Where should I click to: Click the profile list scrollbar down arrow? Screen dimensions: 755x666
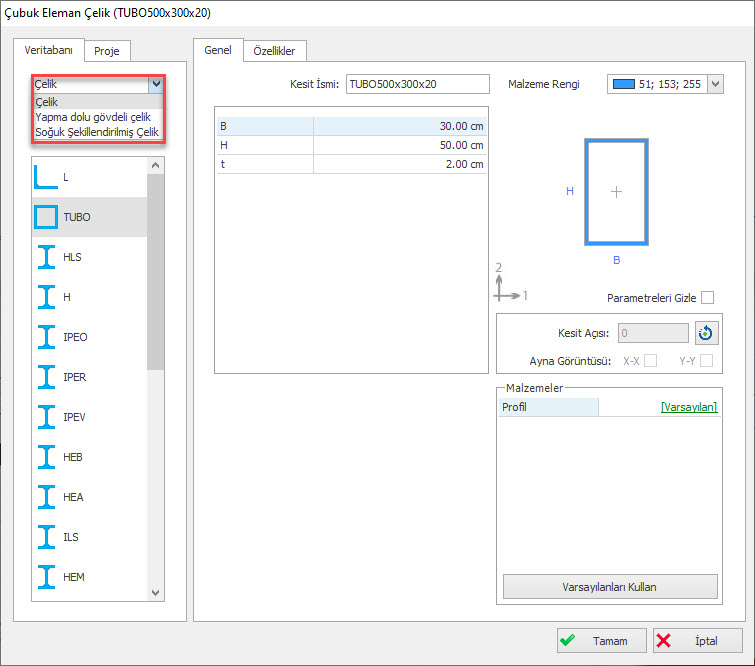point(156,592)
